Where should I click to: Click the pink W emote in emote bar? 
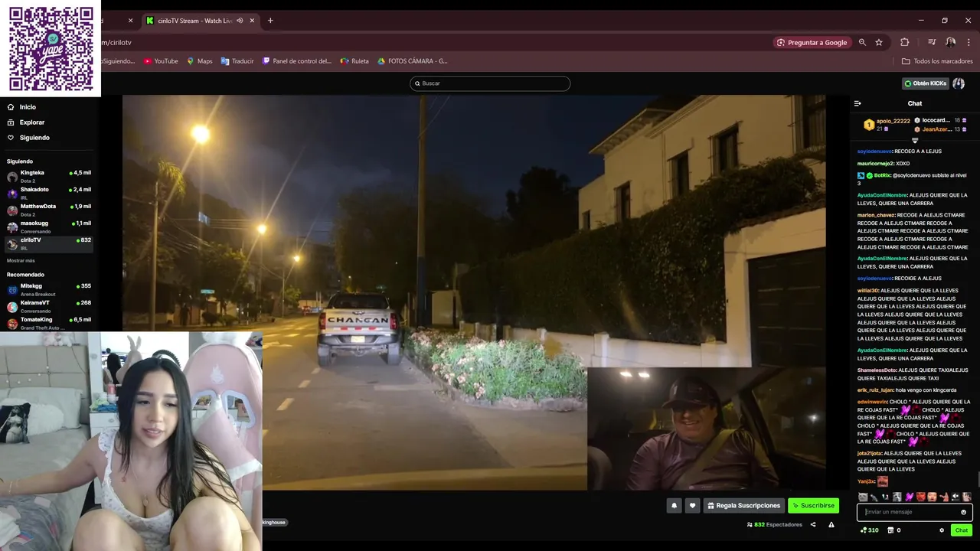tap(909, 497)
